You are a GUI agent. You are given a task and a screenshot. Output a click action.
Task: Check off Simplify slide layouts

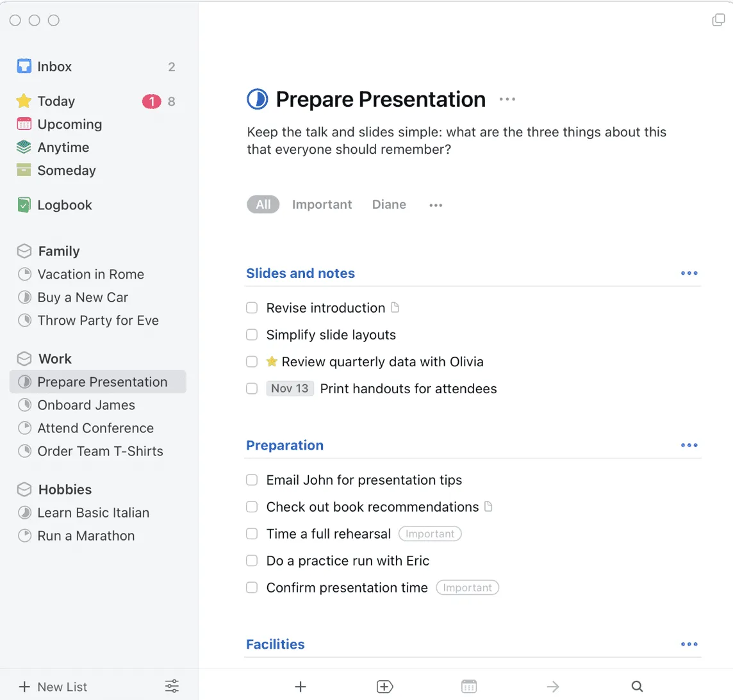252,334
